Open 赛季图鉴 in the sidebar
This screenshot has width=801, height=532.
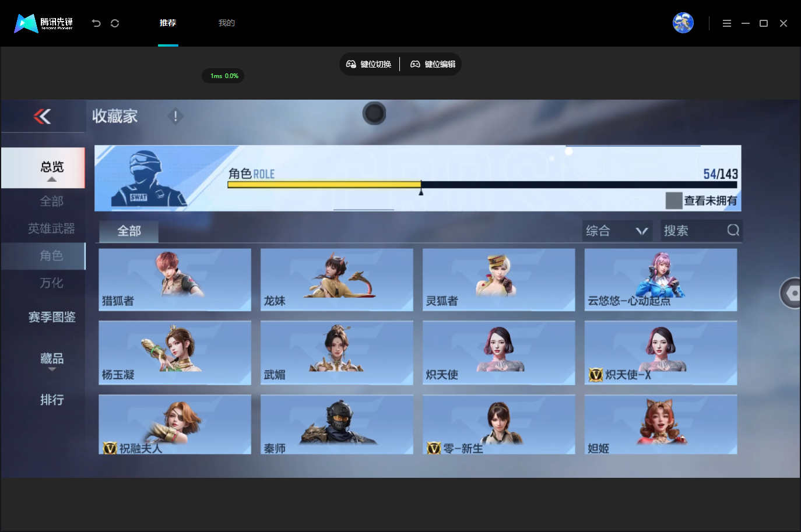click(52, 317)
